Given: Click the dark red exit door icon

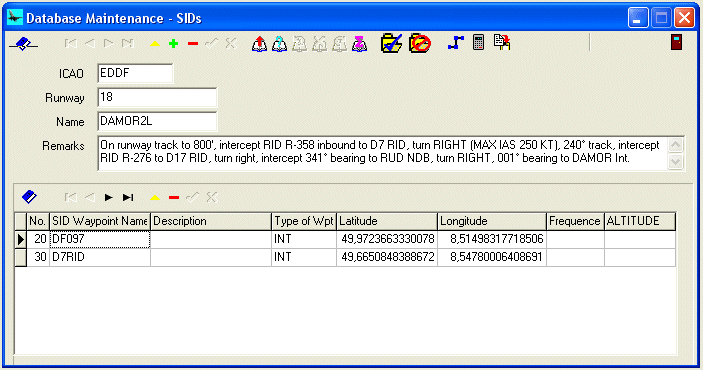Looking at the screenshot, I should click(676, 42).
